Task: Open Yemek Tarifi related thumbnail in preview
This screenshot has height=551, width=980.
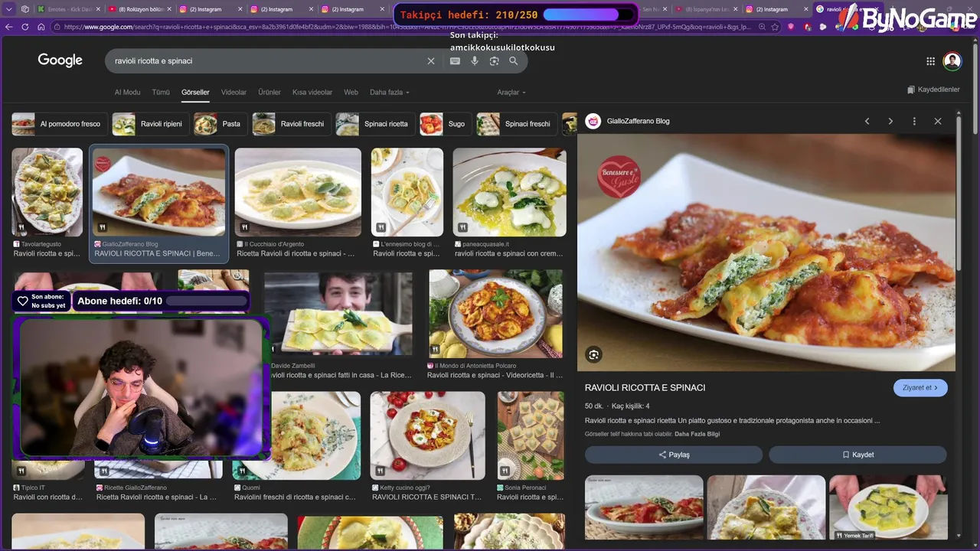Action: click(888, 507)
